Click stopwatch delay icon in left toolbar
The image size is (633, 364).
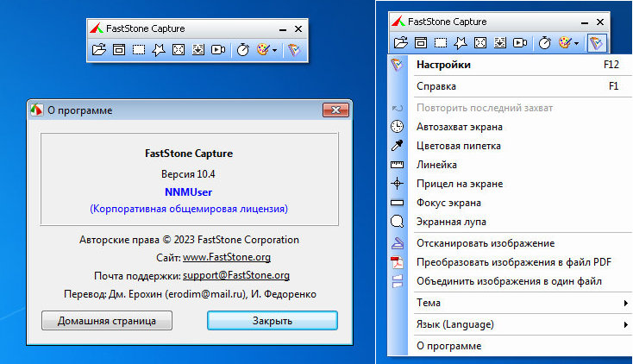tap(243, 51)
